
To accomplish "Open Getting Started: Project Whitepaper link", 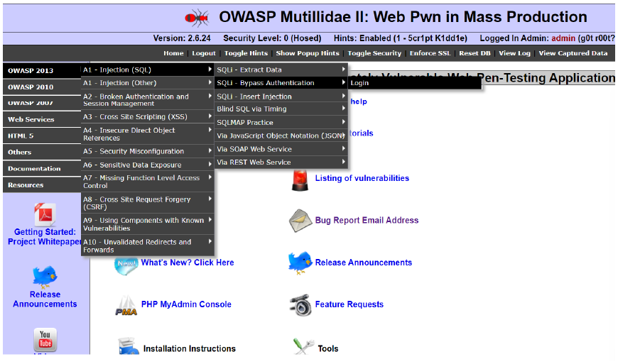I will [45, 237].
